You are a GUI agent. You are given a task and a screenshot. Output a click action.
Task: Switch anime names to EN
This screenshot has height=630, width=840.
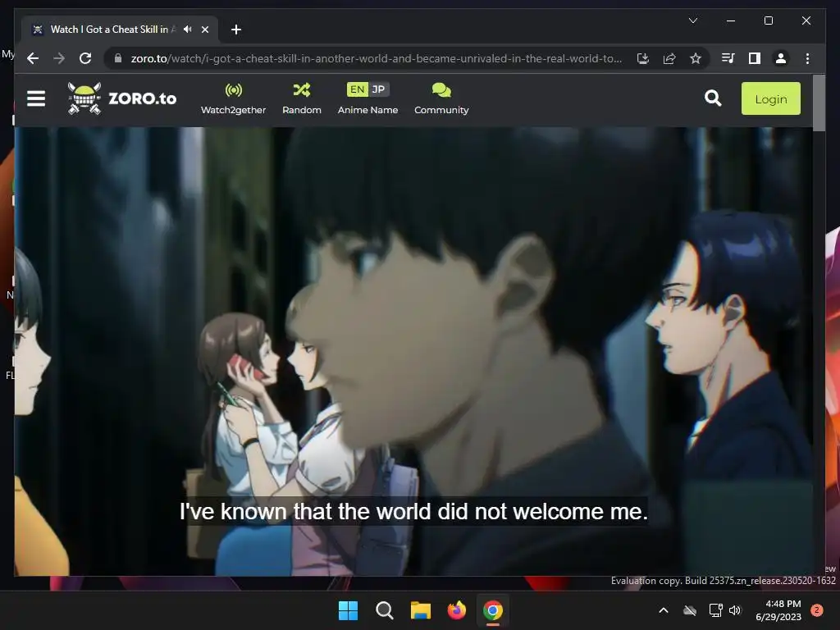pyautogui.click(x=358, y=89)
